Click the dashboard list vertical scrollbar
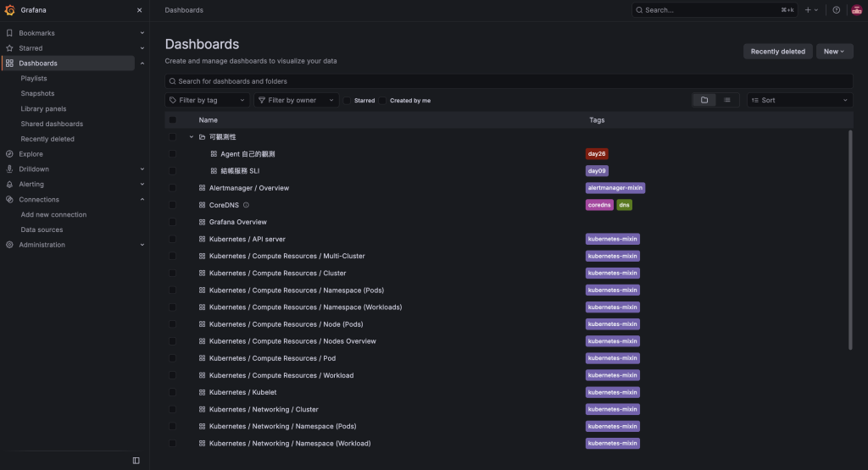This screenshot has height=470, width=868. pos(850,240)
